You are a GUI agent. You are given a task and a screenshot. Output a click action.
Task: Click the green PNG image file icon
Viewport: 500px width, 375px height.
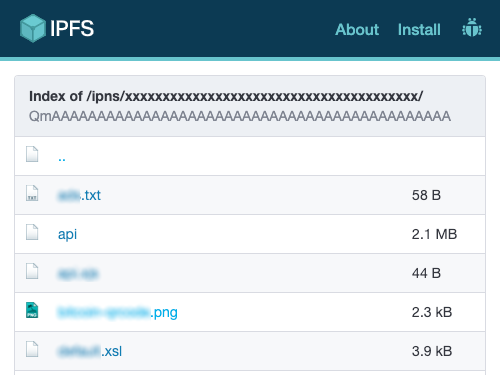(32, 310)
